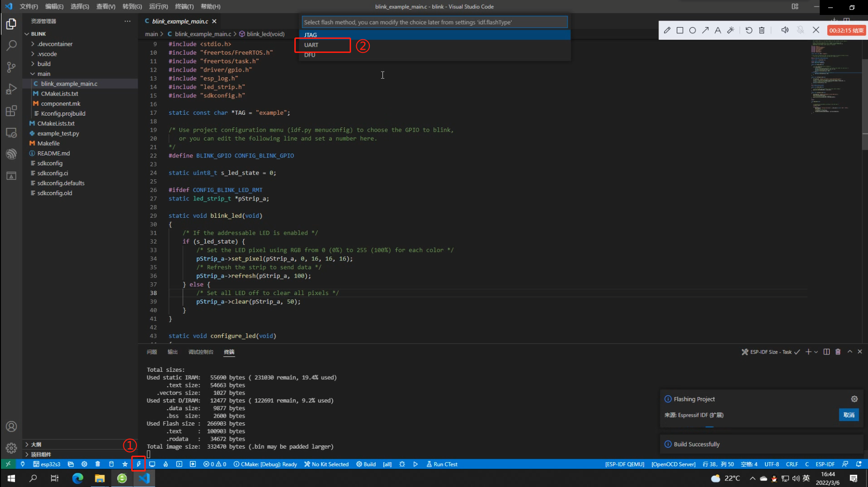The width and height of the screenshot is (868, 487).
Task: Click the ESP-IDF current project folder icon
Action: tap(71, 464)
